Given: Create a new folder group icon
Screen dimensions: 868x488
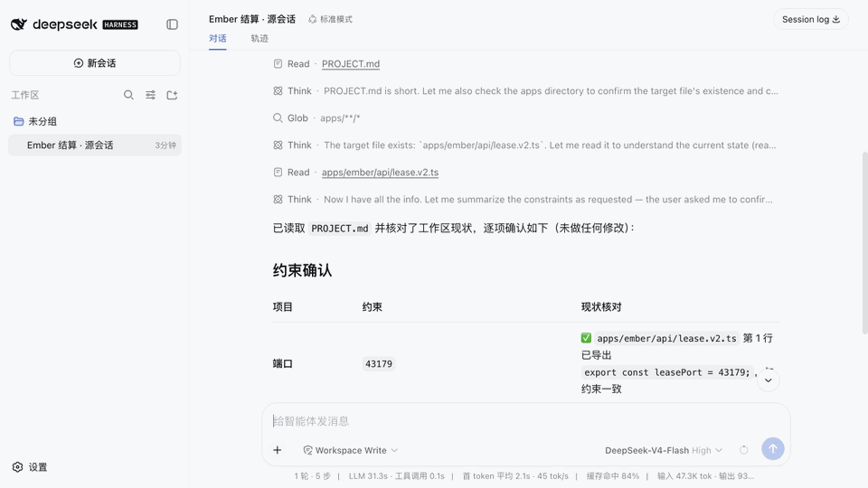Looking at the screenshot, I should 172,95.
